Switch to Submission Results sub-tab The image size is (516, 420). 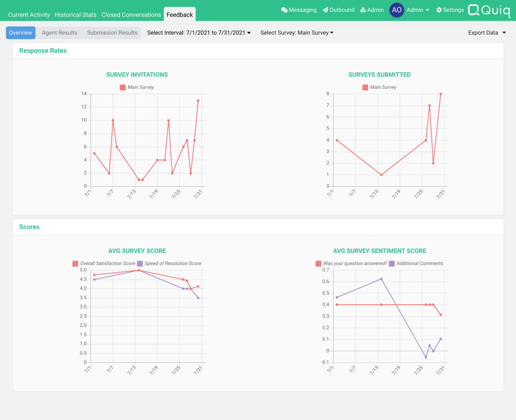click(x=112, y=33)
